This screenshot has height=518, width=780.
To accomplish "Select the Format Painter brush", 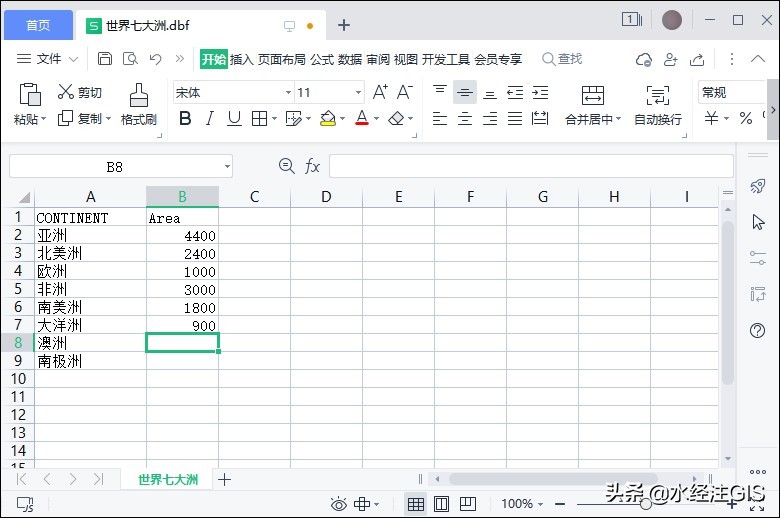I will [x=139, y=105].
